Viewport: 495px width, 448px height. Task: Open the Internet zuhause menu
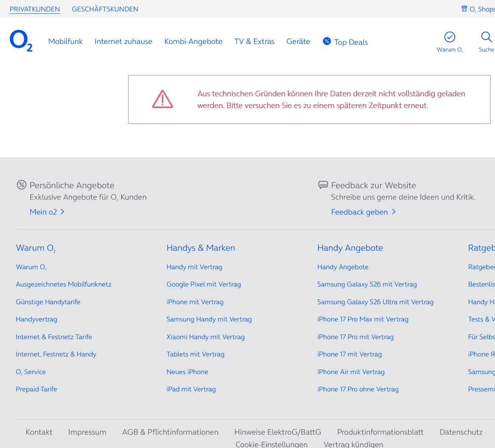pyautogui.click(x=123, y=41)
